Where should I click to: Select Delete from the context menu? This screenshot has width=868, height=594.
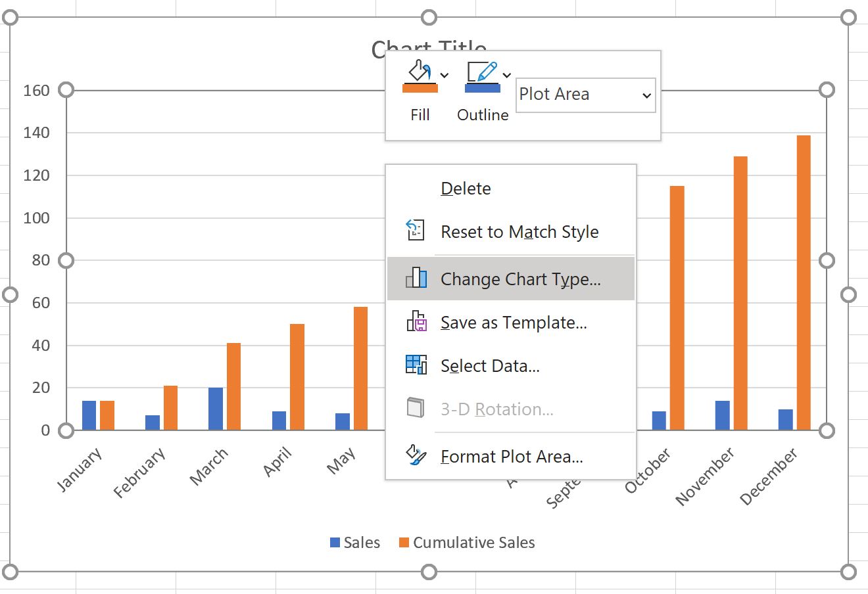pyautogui.click(x=466, y=189)
